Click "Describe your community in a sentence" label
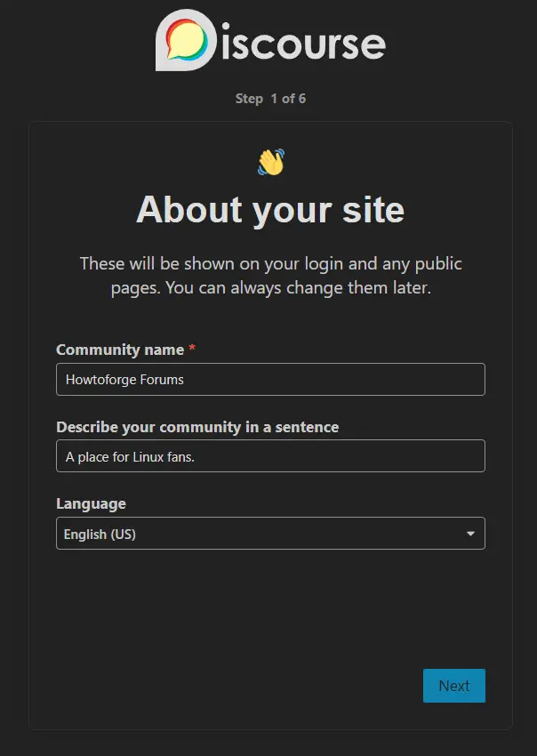The width and height of the screenshot is (537, 756). (x=197, y=427)
